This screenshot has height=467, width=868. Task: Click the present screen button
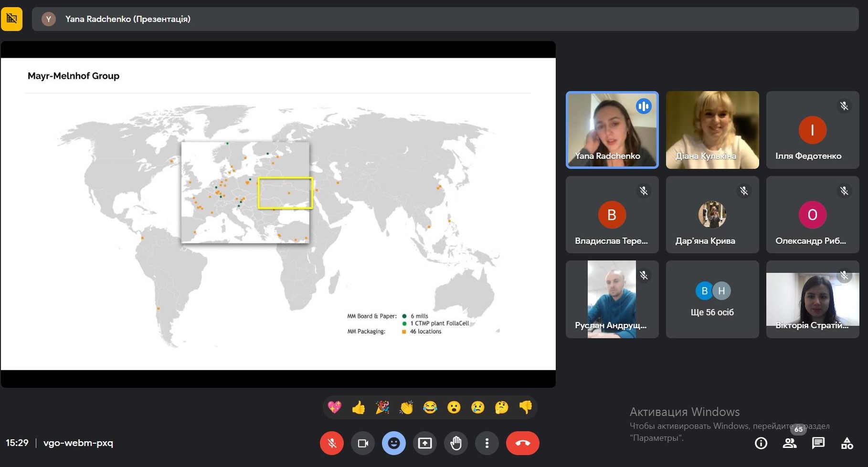[425, 443]
